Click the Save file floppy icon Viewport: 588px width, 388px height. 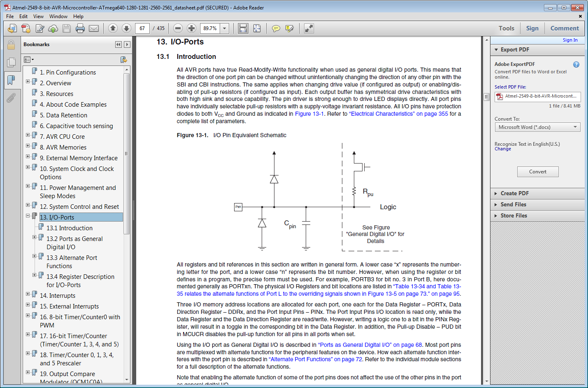(x=67, y=28)
